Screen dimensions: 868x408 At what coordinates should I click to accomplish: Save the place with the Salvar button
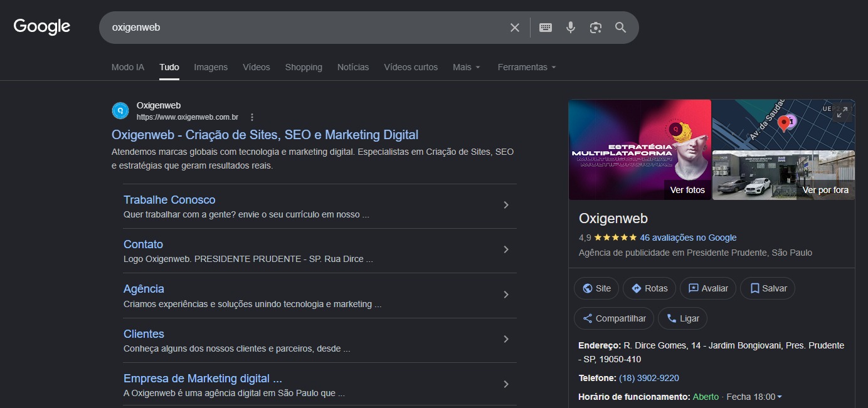tap(768, 288)
